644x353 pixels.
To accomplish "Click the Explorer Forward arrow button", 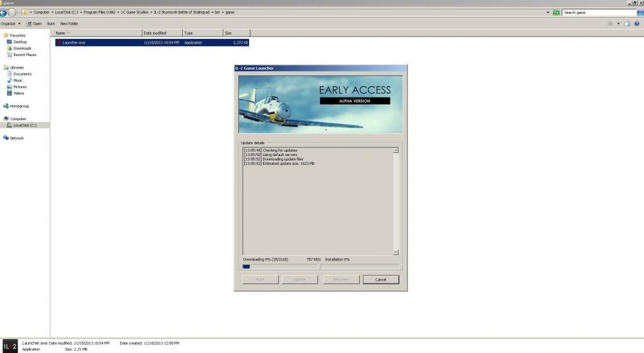I will pos(13,13).
